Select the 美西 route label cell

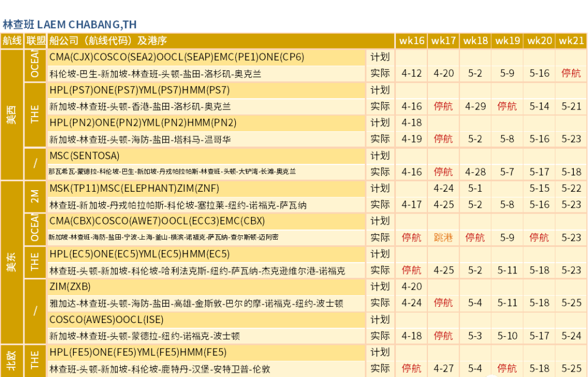11,115
